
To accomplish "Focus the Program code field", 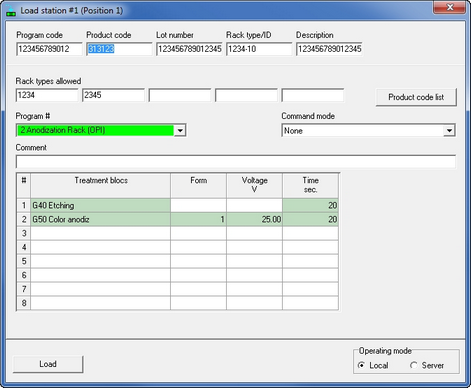I will [49, 49].
